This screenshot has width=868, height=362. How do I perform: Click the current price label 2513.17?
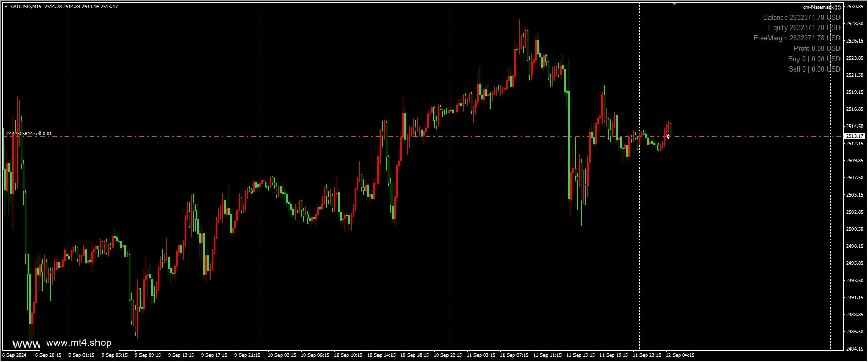[x=855, y=136]
